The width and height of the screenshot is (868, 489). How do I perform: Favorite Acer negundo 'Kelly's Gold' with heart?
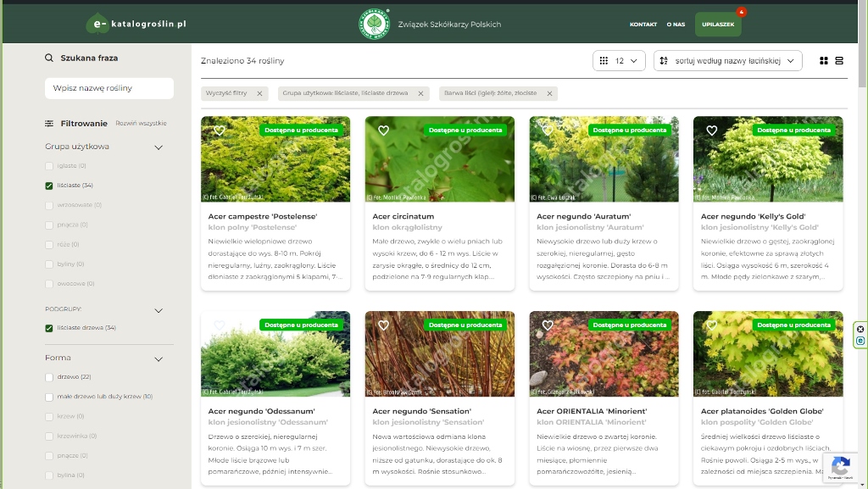click(x=711, y=131)
